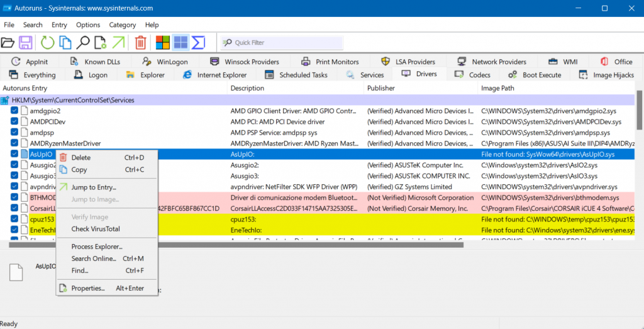Switch to the WMI tab

[563, 62]
